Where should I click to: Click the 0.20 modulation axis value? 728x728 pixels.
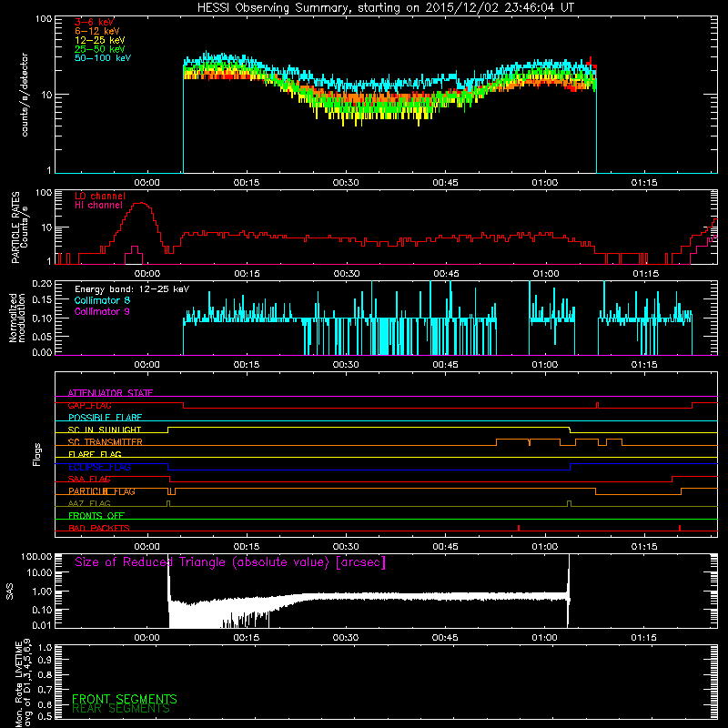point(42,283)
